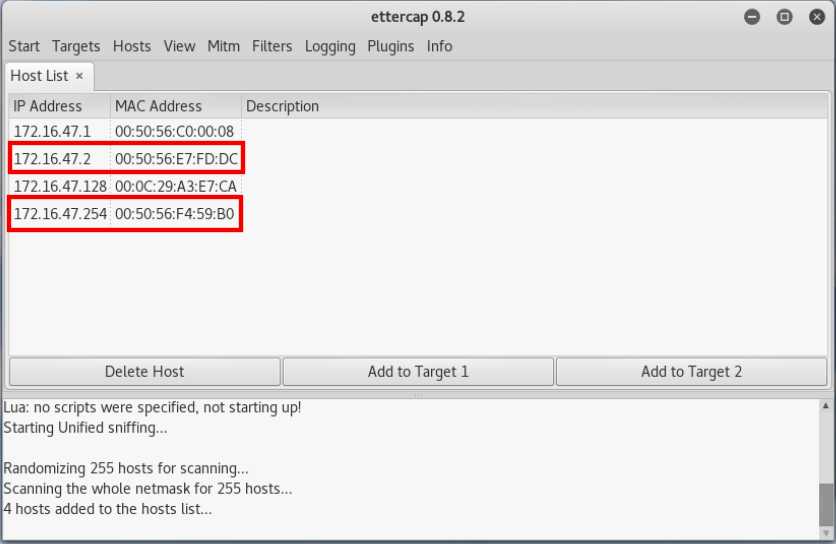Open the Targets menu
The height and width of the screenshot is (544, 836).
pyautogui.click(x=76, y=46)
